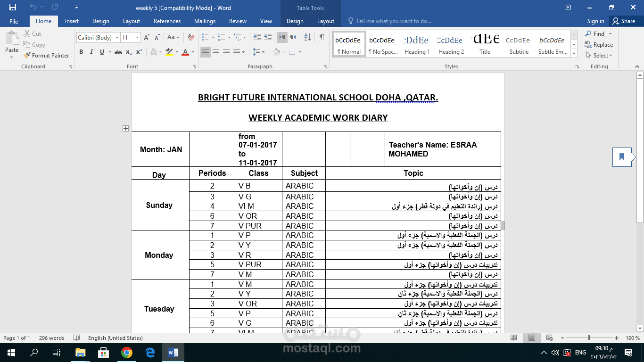Open the Numbering list dropdown arrow
The height and width of the screenshot is (362, 644).
[x=230, y=38]
